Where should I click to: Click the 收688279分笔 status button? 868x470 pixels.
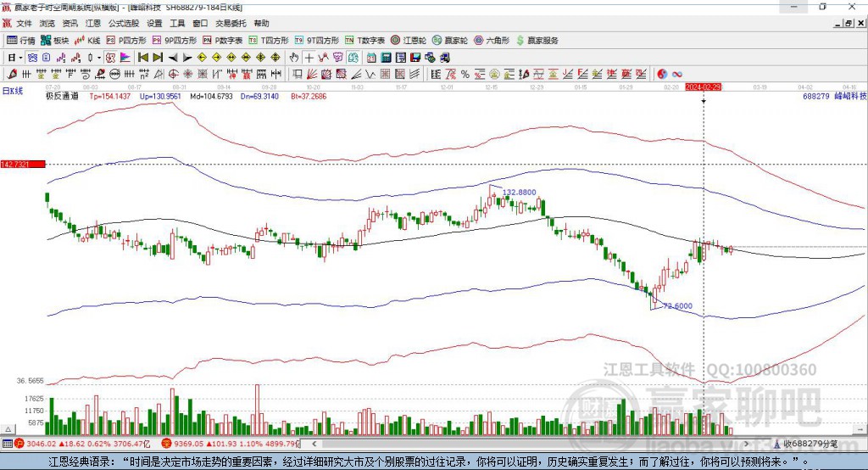coord(805,444)
